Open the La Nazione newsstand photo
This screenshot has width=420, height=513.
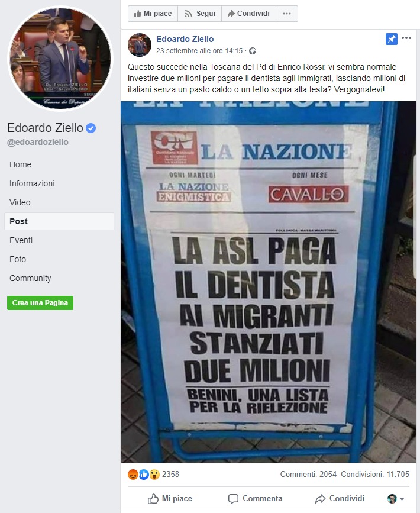(269, 282)
